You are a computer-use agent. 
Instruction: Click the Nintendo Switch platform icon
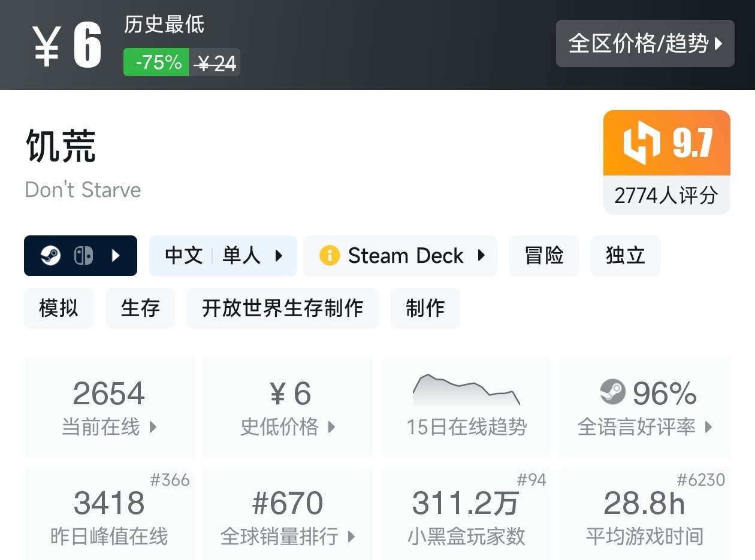[x=83, y=256]
